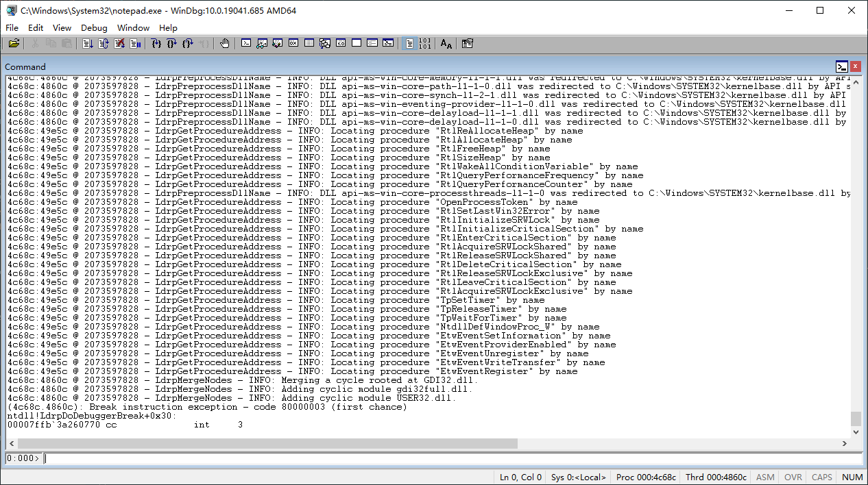Open the Window menu
Screen dimensions: 868x485
coord(133,28)
